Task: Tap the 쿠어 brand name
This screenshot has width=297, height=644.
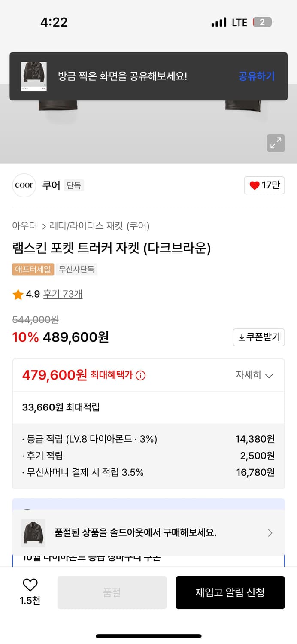Action: pos(51,185)
